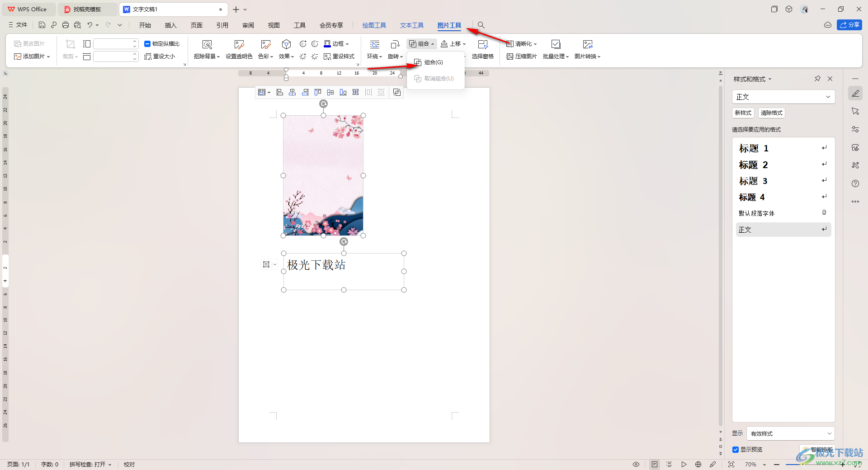Open the display filter dropdown 有效样式
The width and height of the screenshot is (868, 470).
(x=790, y=433)
